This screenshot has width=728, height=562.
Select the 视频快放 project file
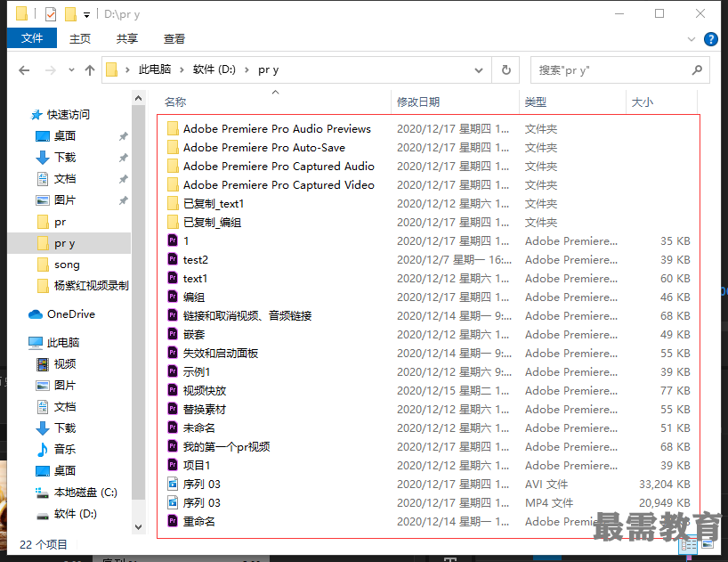tap(205, 391)
